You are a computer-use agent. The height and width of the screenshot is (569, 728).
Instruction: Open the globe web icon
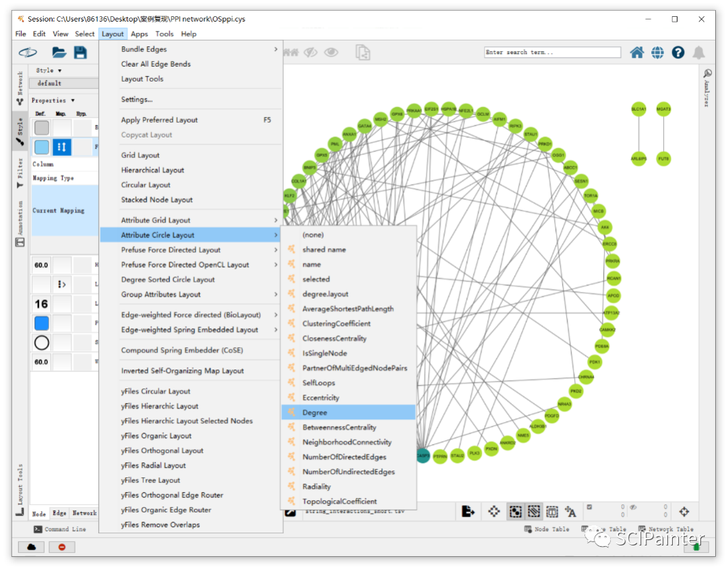click(657, 53)
